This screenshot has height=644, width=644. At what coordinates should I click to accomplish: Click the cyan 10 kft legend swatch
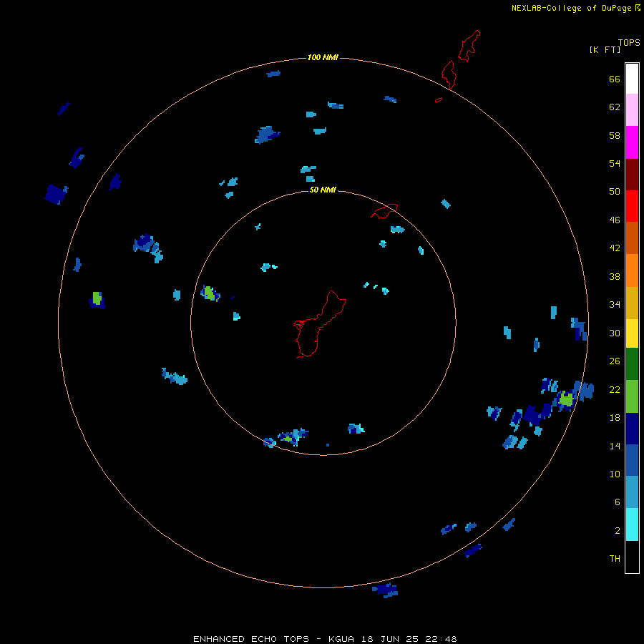click(632, 525)
